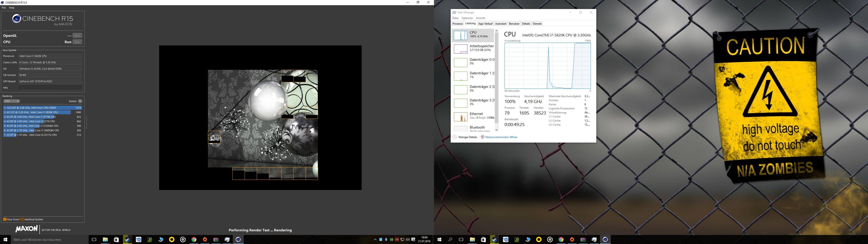Click the Cinebench icon in left taskbar
This screenshot has height=244, width=868.
[238, 240]
